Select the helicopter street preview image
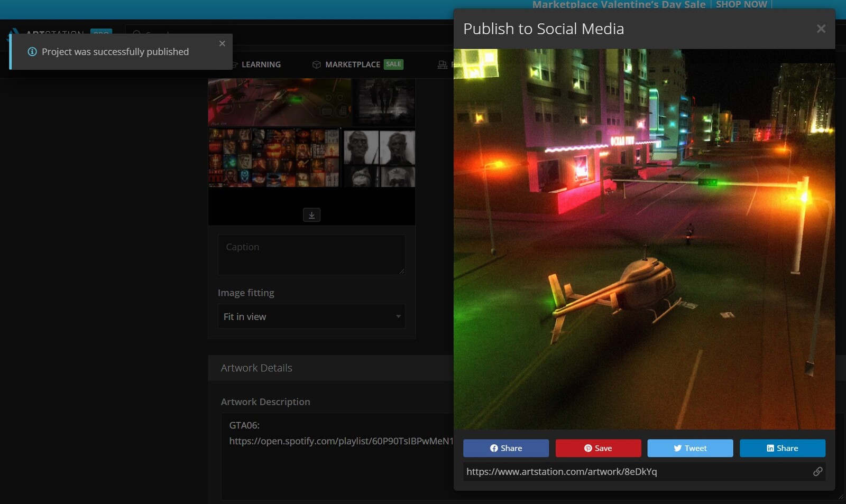846x504 pixels. pyautogui.click(x=644, y=239)
